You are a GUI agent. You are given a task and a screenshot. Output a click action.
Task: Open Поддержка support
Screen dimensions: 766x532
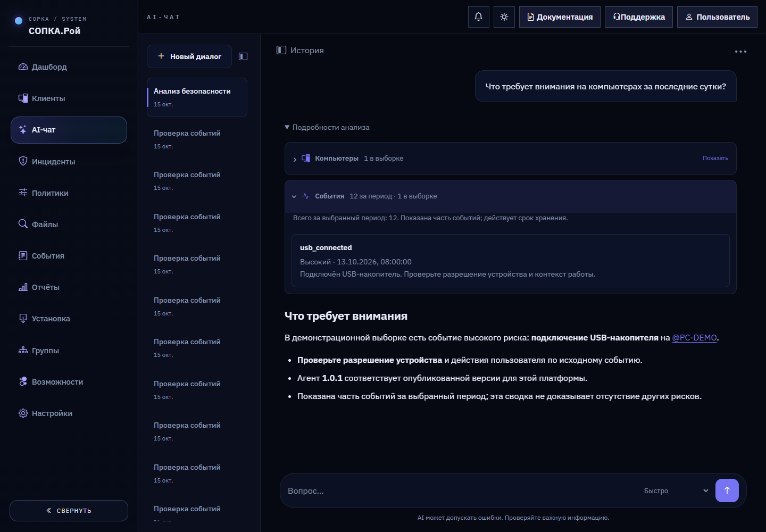click(639, 17)
